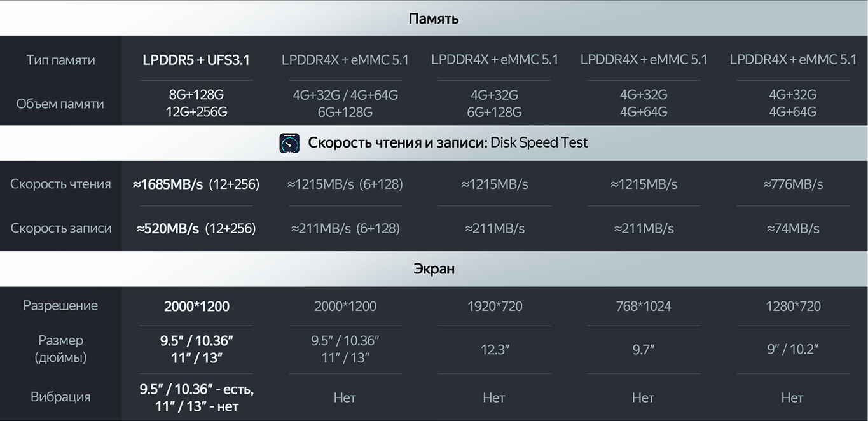Click the 768*1024 resolution cell
Image resolution: width=868 pixels, height=421 pixels.
644,306
